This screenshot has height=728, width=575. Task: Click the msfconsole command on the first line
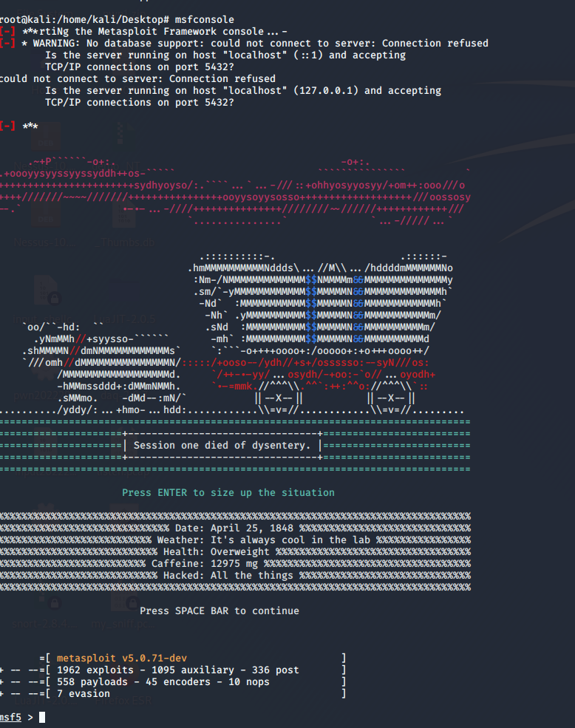(205, 19)
